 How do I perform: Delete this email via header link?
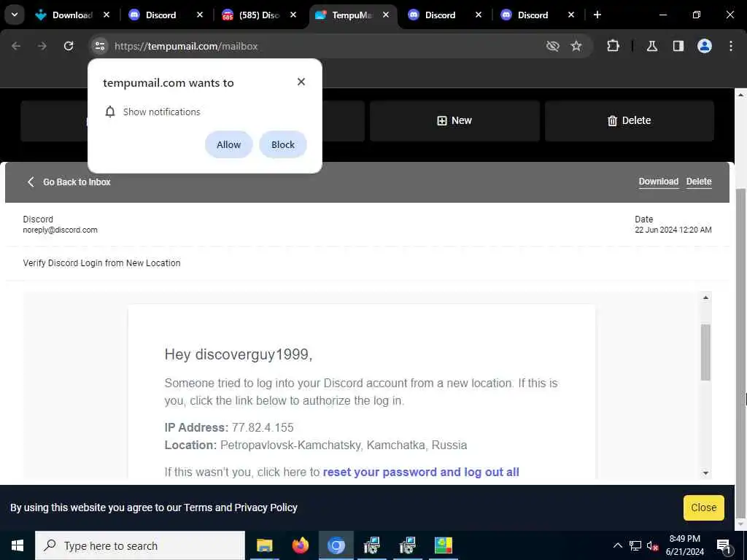tap(699, 182)
